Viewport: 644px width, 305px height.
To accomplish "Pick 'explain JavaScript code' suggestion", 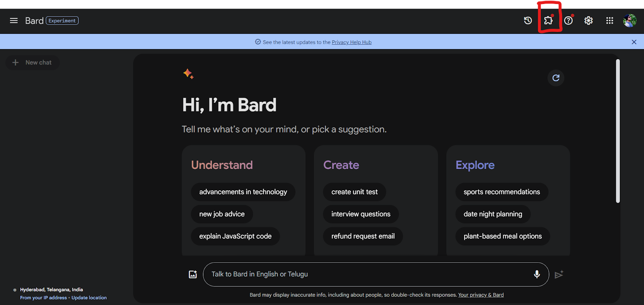I will [x=235, y=236].
